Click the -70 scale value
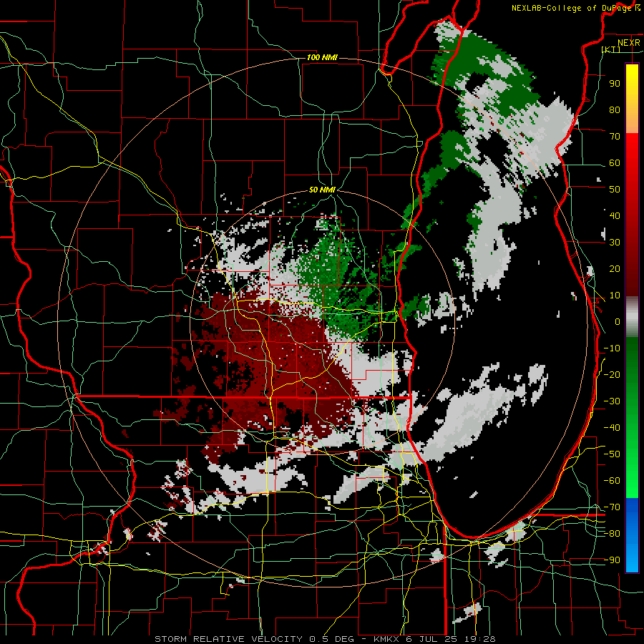Viewport: 644px width, 644px height. click(x=612, y=507)
